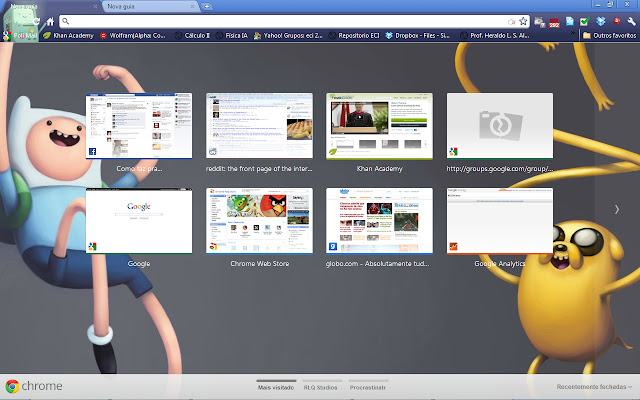Screen dimensions: 640x400
Task: Open the green checkmark extension
Action: pos(584,22)
